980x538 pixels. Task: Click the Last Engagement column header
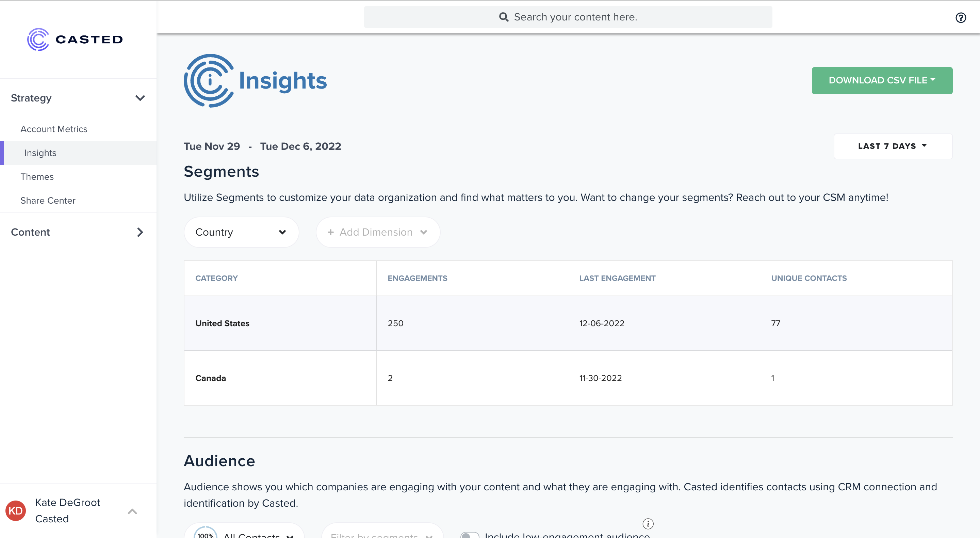click(x=617, y=278)
